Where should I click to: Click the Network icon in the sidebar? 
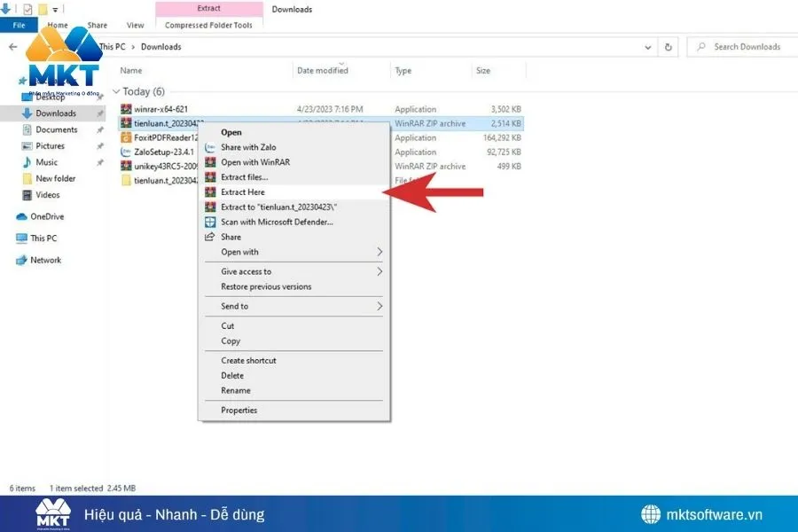pyautogui.click(x=22, y=260)
